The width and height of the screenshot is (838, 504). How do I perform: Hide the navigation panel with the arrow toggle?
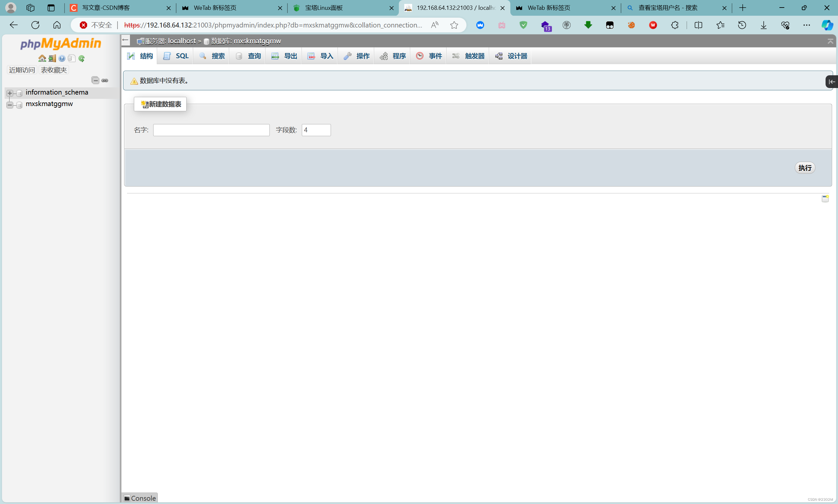125,40
